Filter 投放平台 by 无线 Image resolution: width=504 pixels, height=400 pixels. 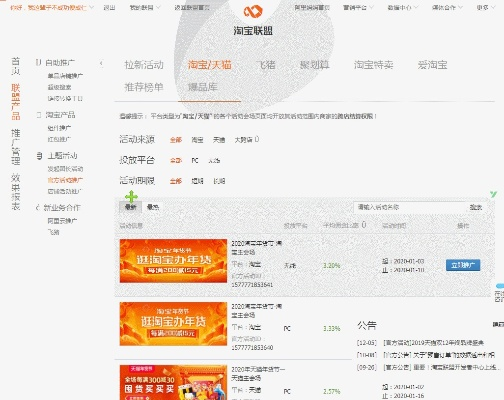[x=214, y=160]
